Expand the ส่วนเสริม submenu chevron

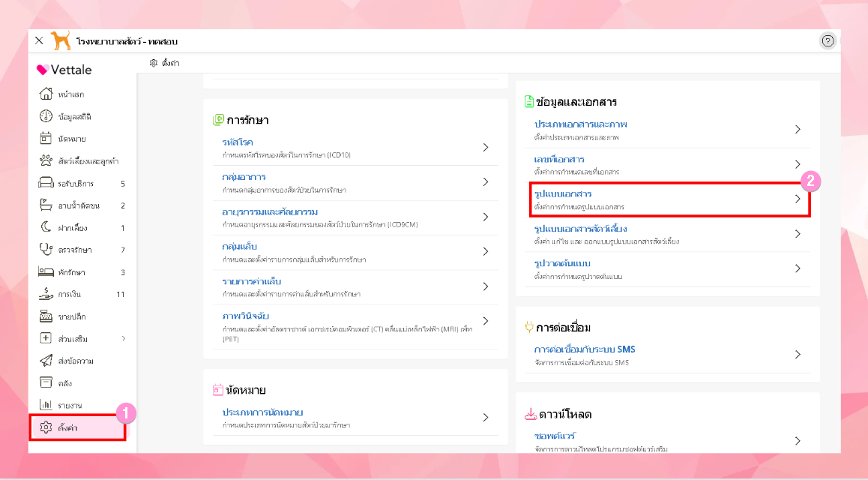[124, 338]
